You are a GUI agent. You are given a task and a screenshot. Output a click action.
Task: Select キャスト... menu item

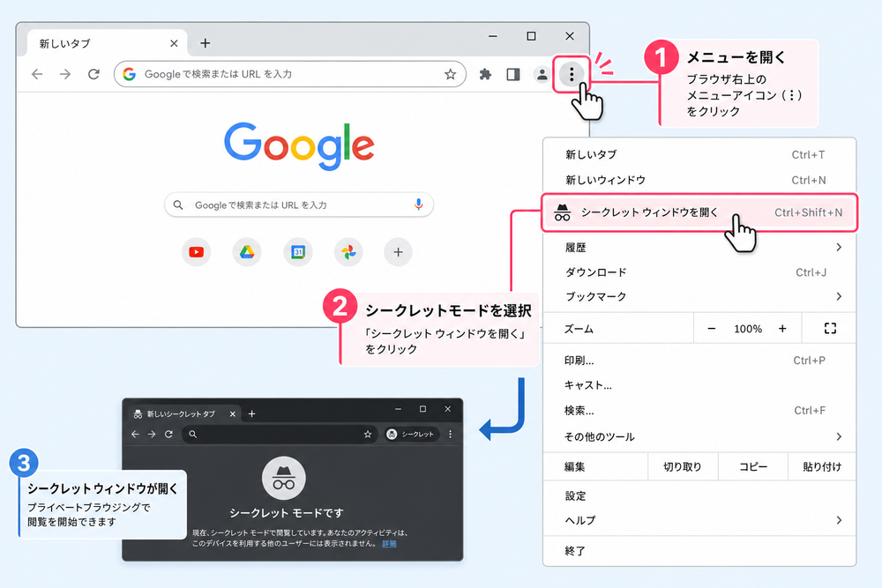click(x=699, y=385)
